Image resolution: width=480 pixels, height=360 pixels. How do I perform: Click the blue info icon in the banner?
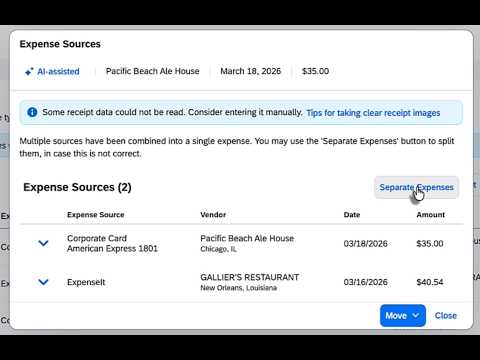tap(32, 112)
